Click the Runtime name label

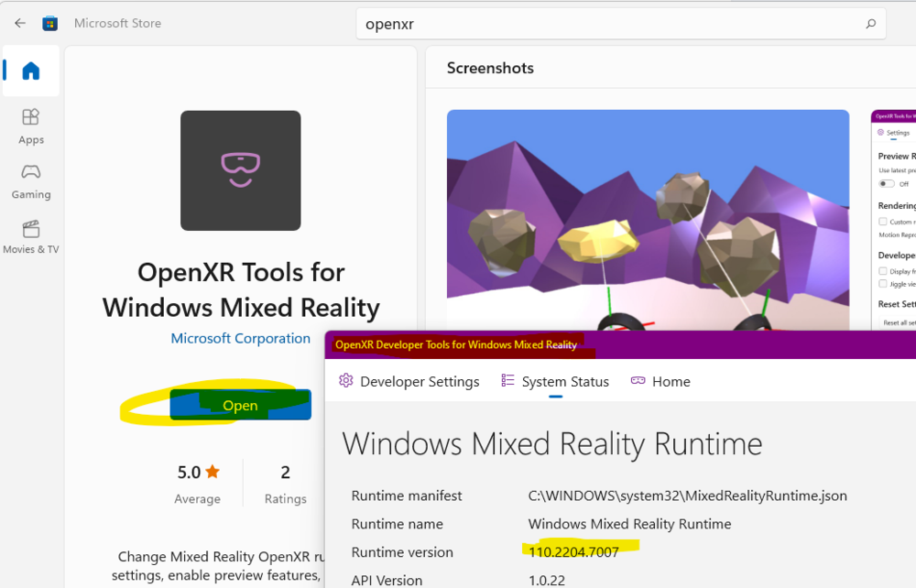[x=398, y=524]
